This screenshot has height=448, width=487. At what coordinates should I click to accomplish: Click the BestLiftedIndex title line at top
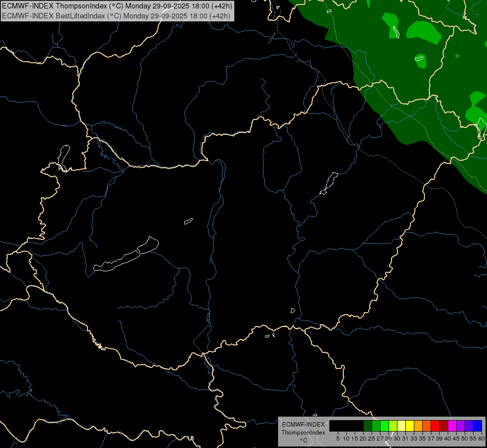(x=116, y=15)
